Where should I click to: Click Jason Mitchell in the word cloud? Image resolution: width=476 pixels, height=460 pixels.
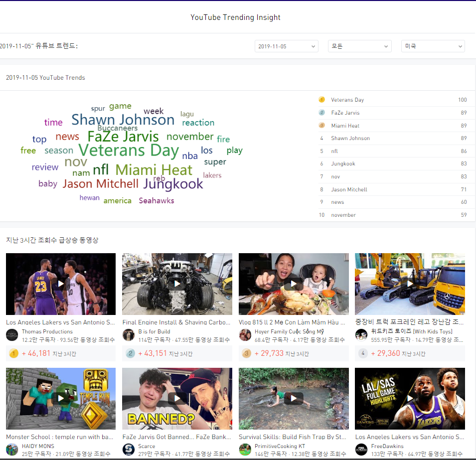pos(101,184)
